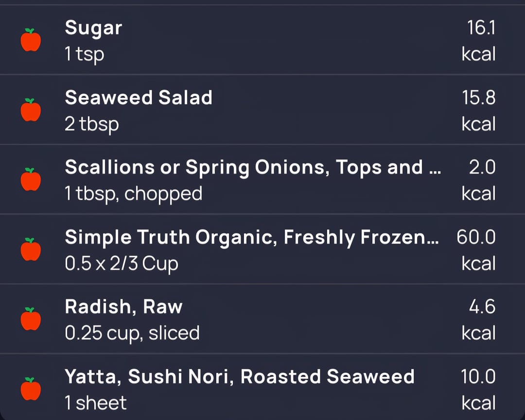Tap the 4.6 kcal value for Radish
The image size is (525, 420).
[x=482, y=307]
